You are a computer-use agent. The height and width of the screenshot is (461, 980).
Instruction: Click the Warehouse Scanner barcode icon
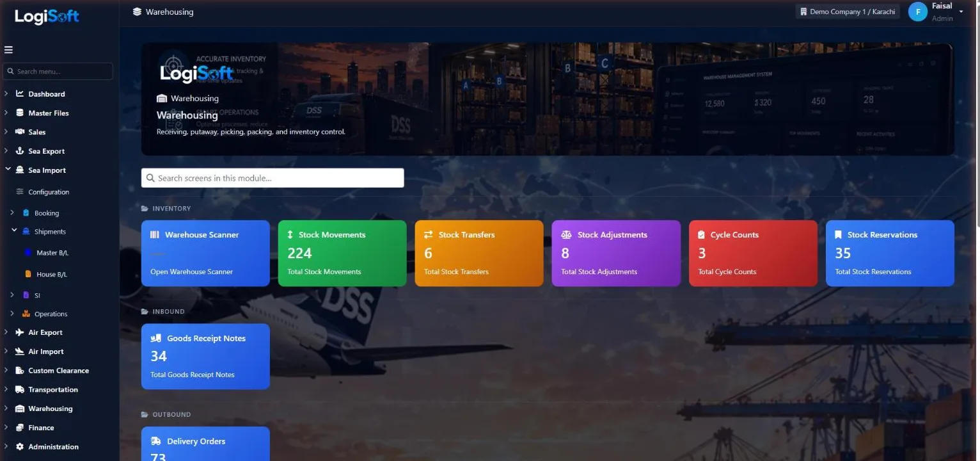click(x=155, y=235)
